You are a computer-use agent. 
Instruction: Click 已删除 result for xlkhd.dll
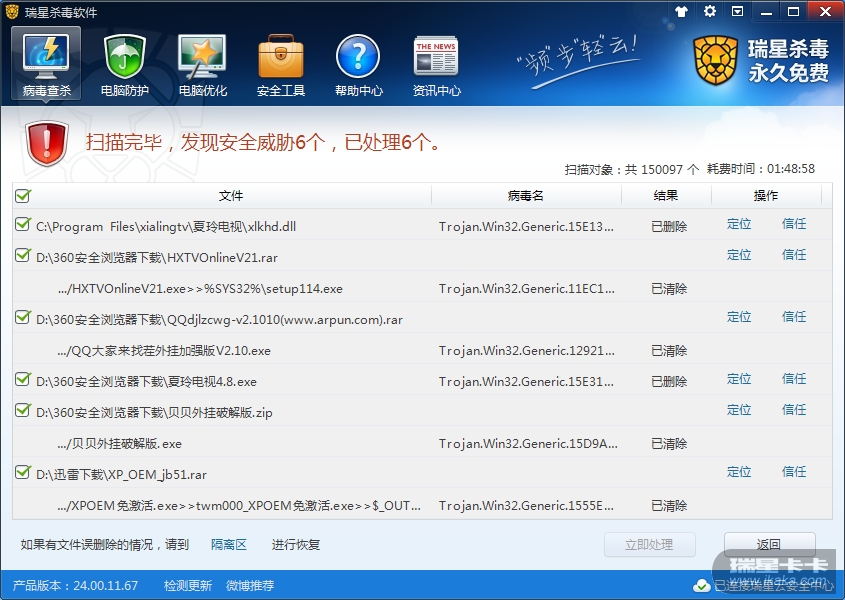click(669, 226)
